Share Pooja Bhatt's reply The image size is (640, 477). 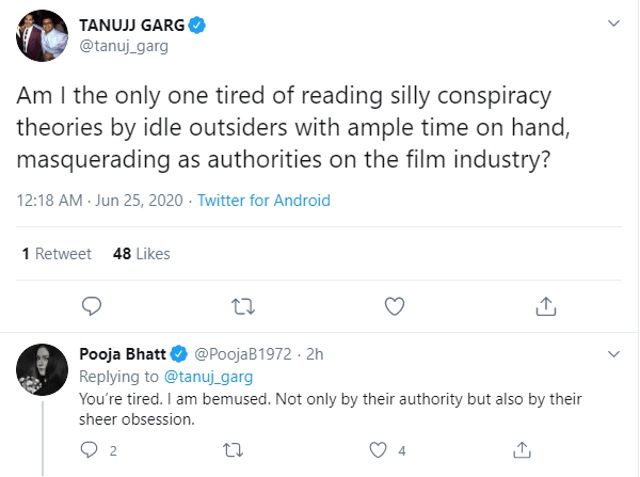point(522,450)
